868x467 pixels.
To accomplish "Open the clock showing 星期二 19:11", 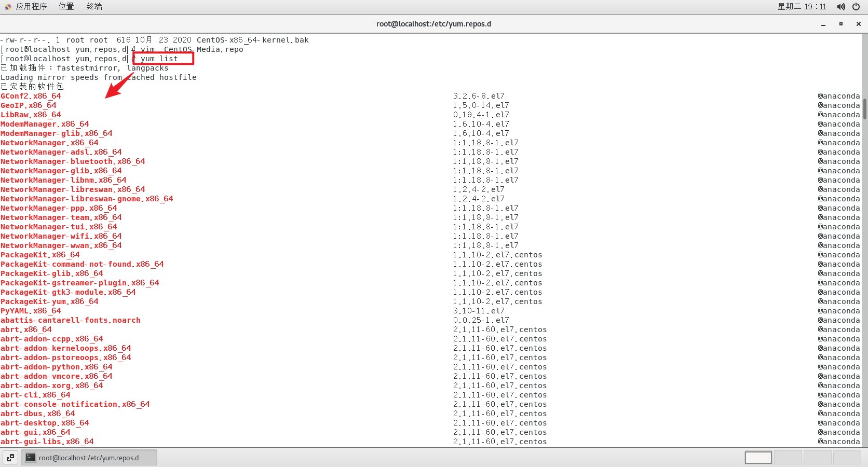I will [x=802, y=7].
